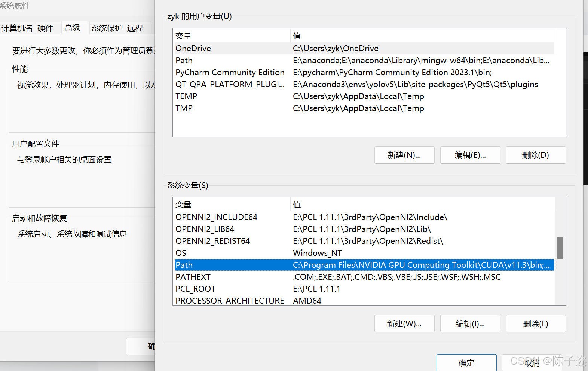Select user variable Path with anaconda value
Viewport: 588px width, 371px height.
tap(364, 60)
